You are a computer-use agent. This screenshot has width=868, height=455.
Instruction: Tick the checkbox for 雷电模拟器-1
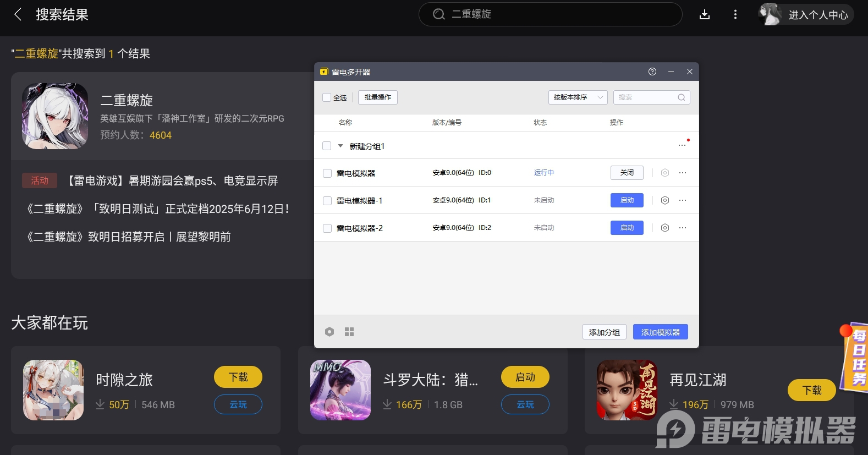point(327,201)
